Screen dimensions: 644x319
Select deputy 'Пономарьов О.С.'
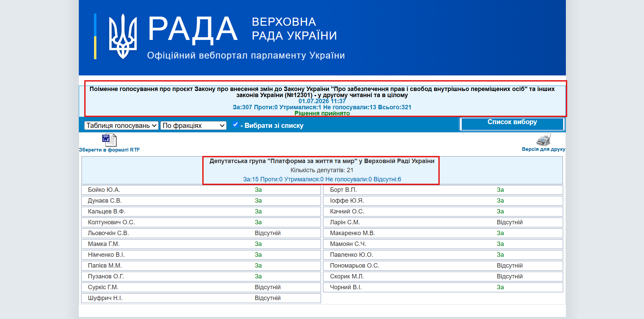pos(355,266)
